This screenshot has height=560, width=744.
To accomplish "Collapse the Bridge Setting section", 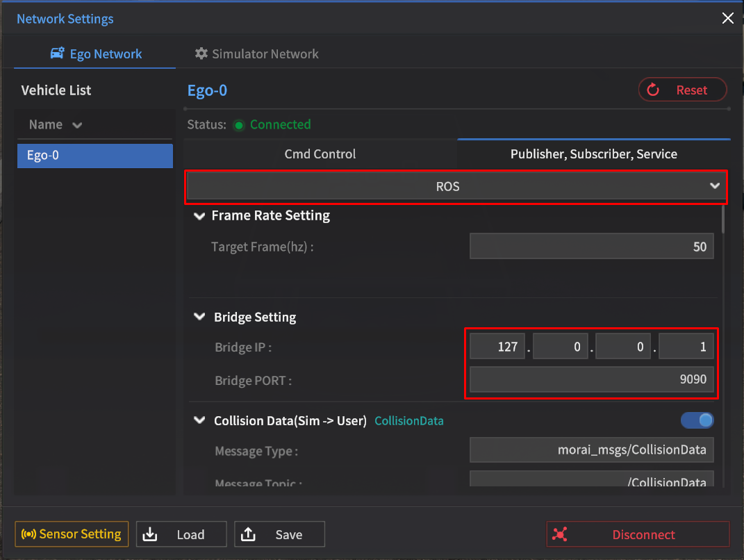I will click(200, 318).
